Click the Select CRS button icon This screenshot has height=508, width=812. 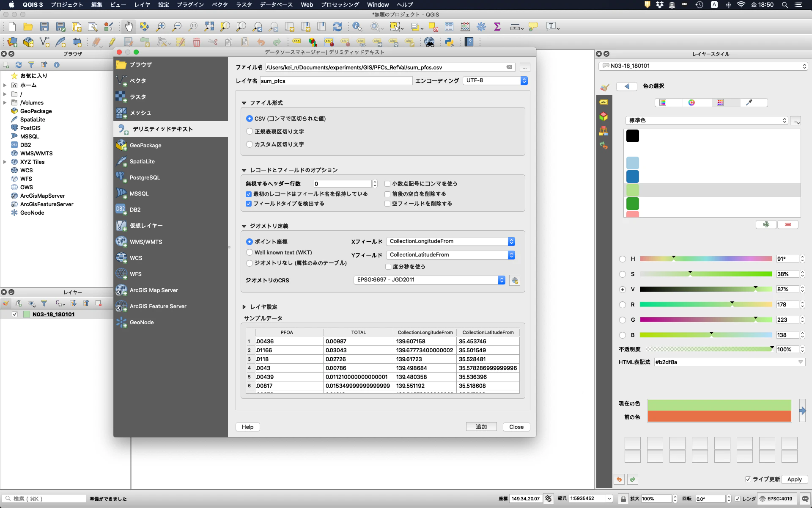tap(515, 280)
